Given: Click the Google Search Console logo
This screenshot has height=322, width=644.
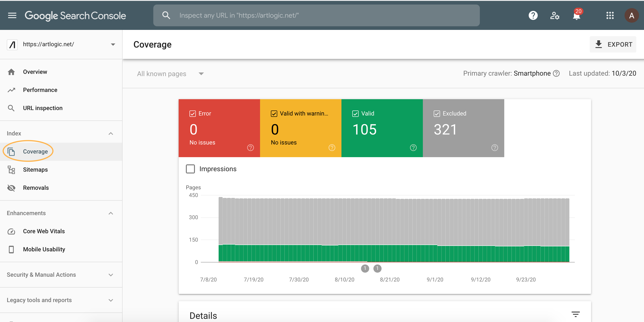Looking at the screenshot, I should (75, 16).
